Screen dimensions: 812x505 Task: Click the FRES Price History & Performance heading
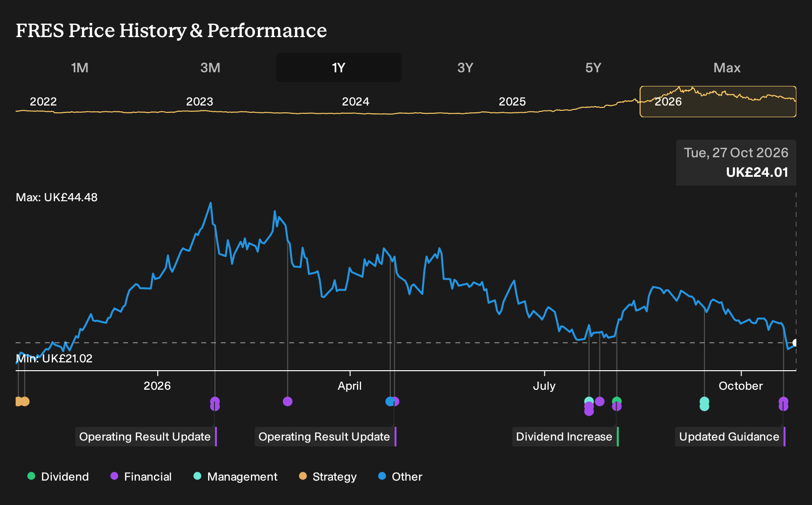tap(171, 30)
